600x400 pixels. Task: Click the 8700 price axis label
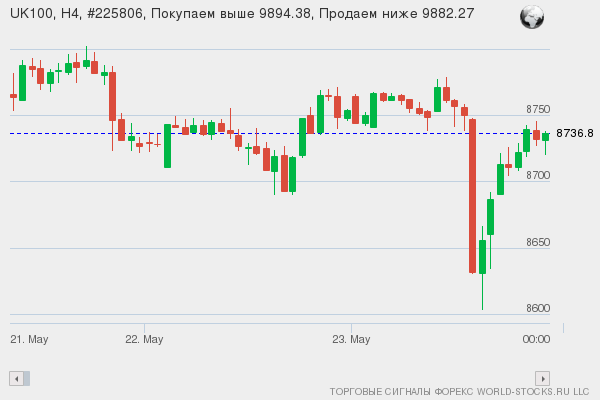pos(538,175)
